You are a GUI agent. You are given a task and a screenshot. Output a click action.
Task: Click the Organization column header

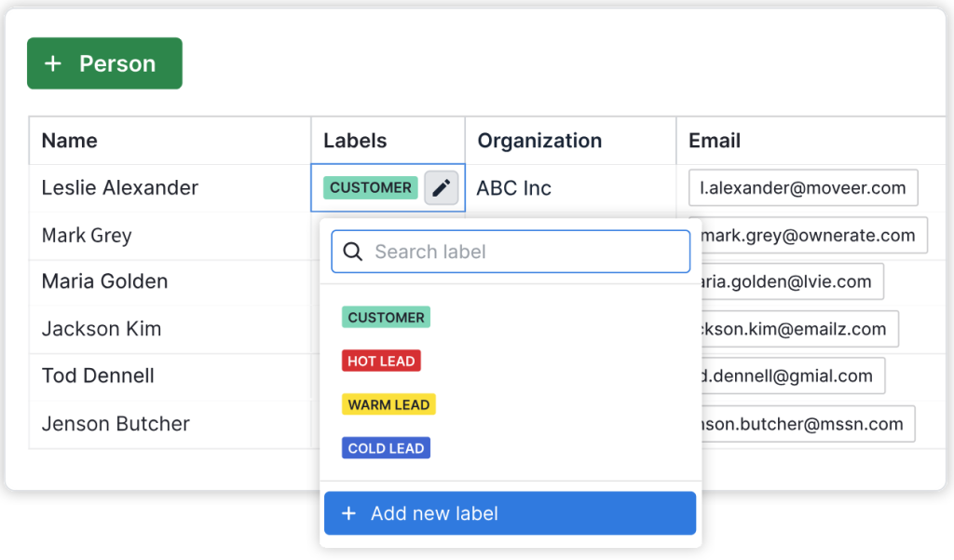click(x=539, y=141)
